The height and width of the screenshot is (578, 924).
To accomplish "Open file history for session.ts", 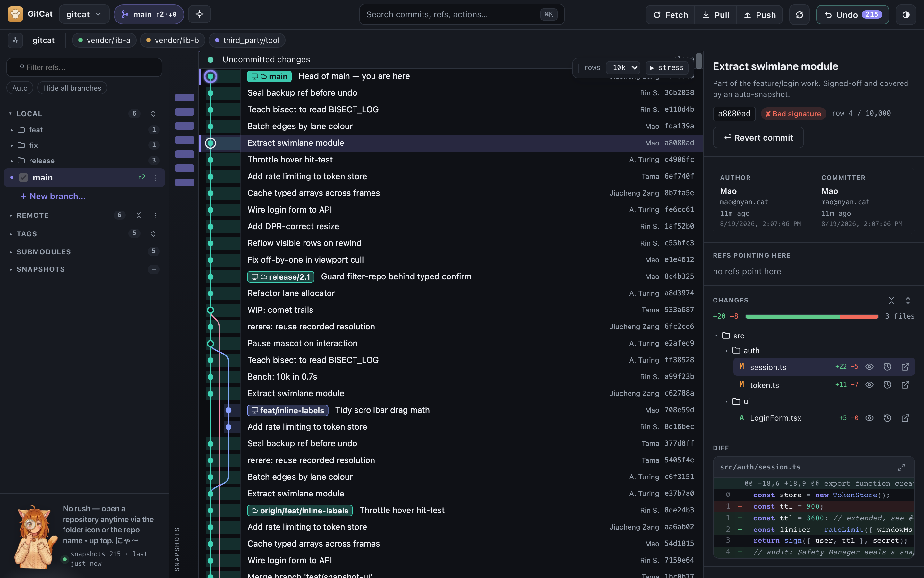I will click(887, 367).
